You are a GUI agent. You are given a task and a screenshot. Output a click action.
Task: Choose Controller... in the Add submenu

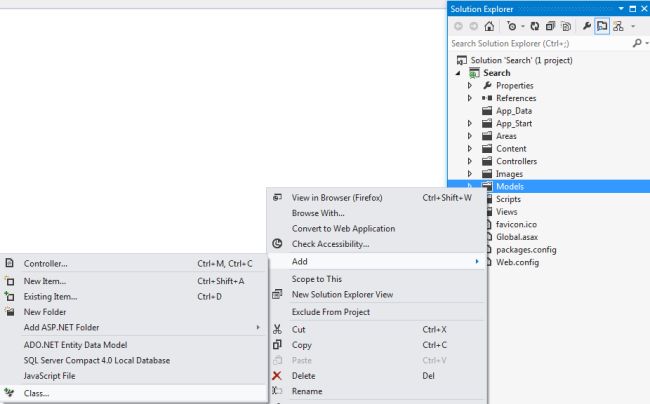(133, 264)
